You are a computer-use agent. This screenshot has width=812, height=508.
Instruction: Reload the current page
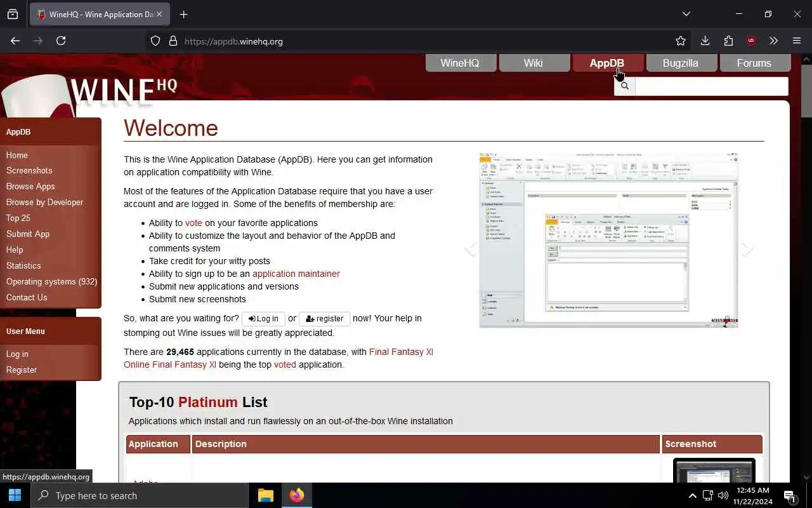point(61,41)
